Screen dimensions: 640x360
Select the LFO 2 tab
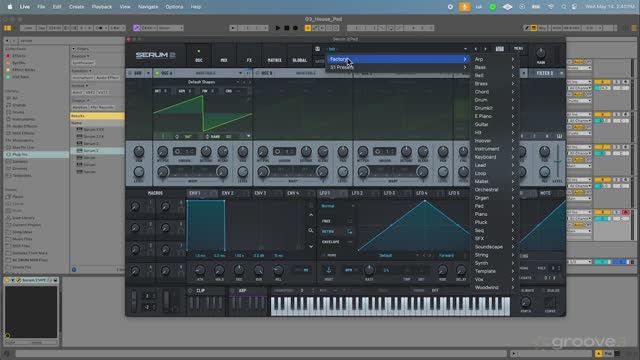click(357, 193)
